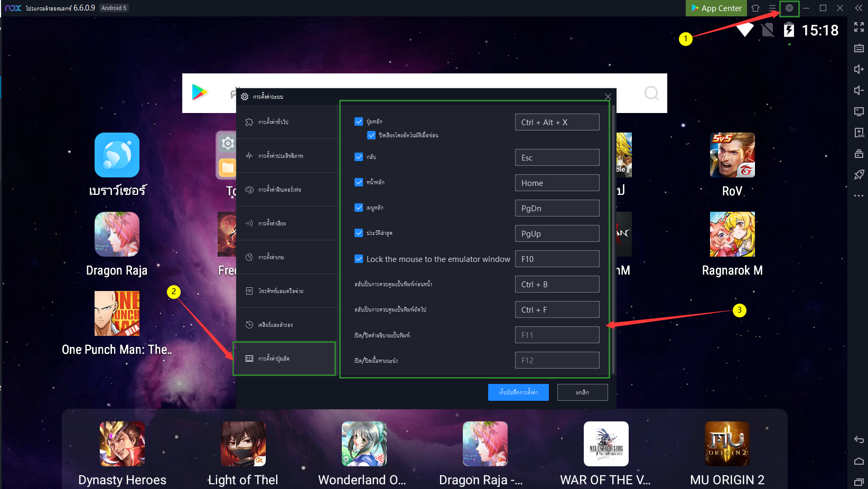Click the App Center button
The image size is (868, 489).
point(716,8)
